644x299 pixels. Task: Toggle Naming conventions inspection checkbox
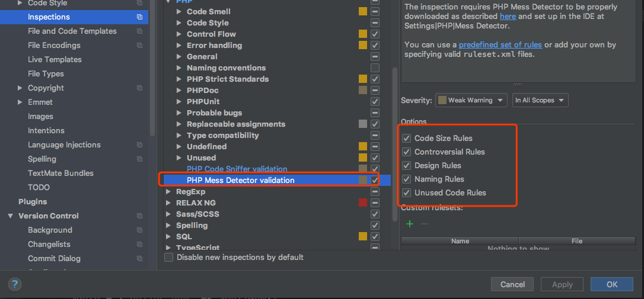[x=375, y=67]
